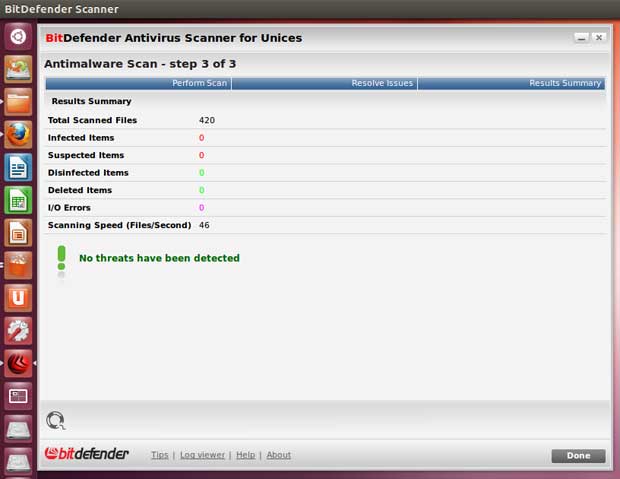
Task: Click the magenta 0 next to I/O Errors
Action: pyautogui.click(x=202, y=208)
